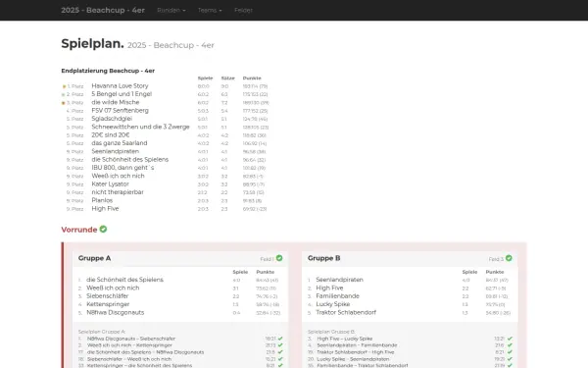Click the checkmark of match Nõffwa Discgonauts – Siebenschläfer

(x=280, y=339)
